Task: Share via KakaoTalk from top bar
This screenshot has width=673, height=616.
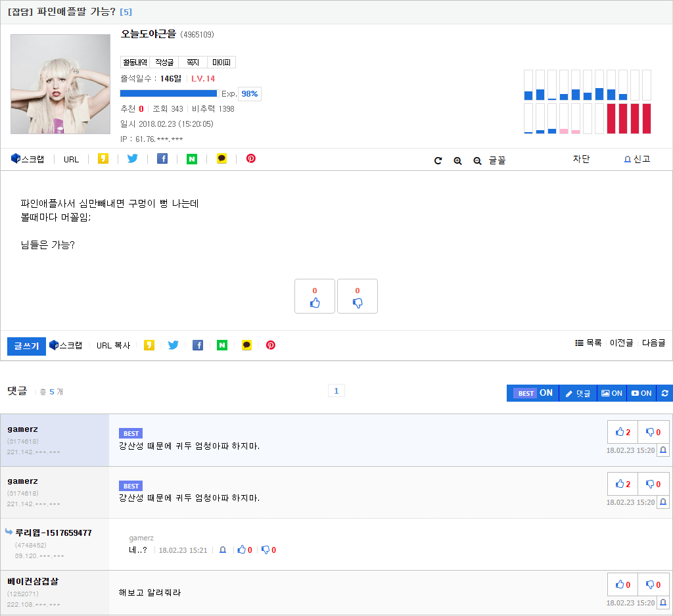Action: tap(221, 158)
